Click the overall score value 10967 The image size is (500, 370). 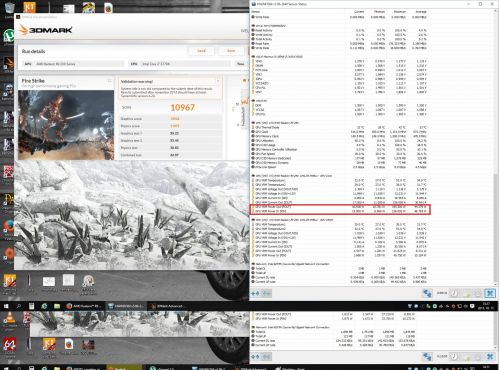point(182,107)
